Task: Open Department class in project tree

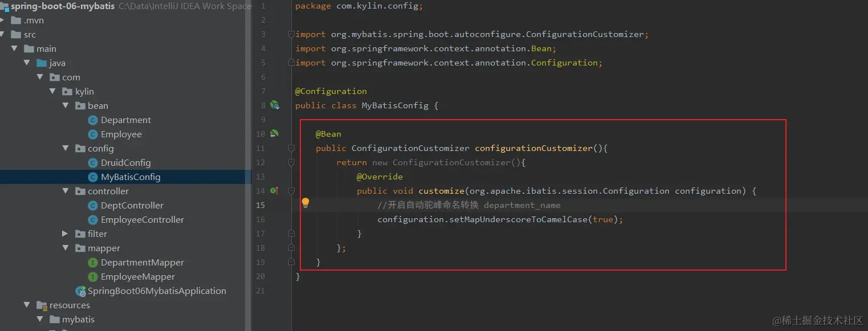Action: click(x=126, y=120)
